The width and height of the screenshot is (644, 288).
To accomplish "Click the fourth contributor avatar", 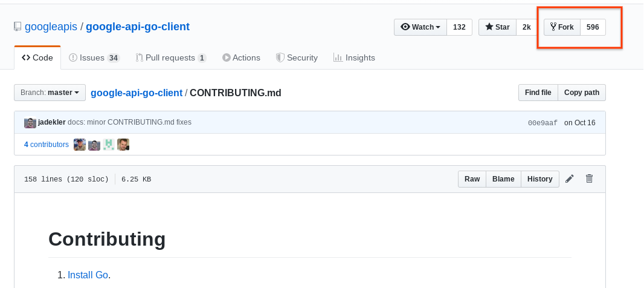I will coord(123,145).
